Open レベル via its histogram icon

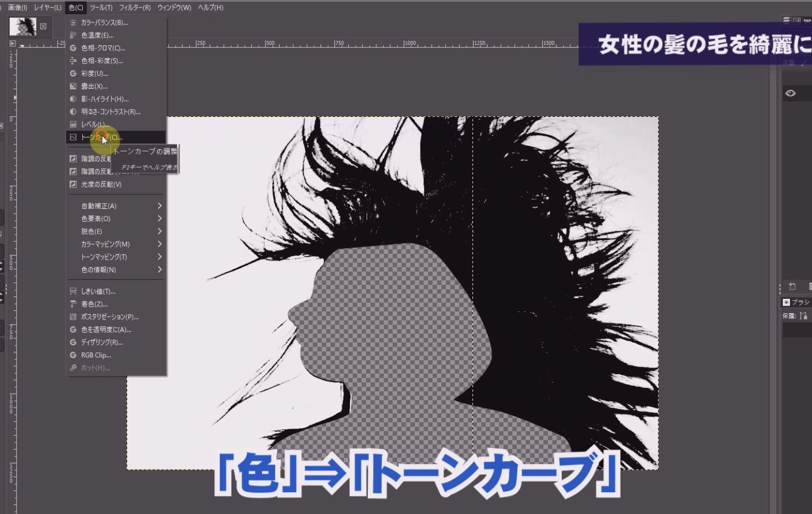73,124
